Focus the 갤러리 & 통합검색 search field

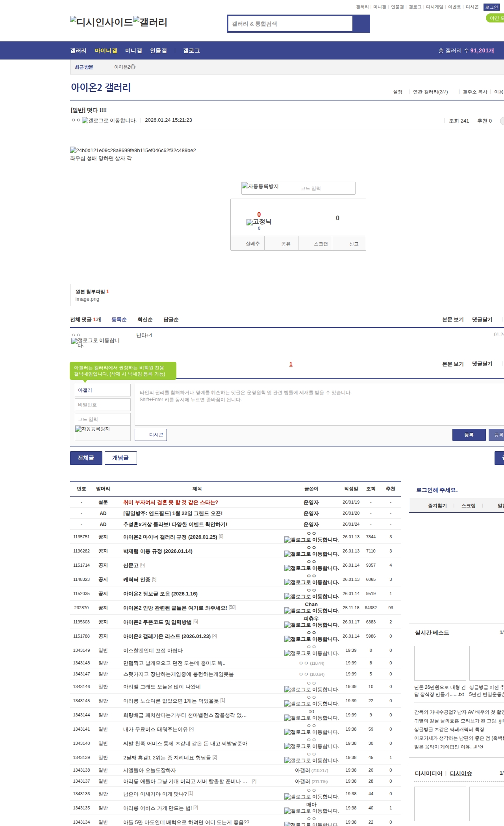[x=290, y=24]
